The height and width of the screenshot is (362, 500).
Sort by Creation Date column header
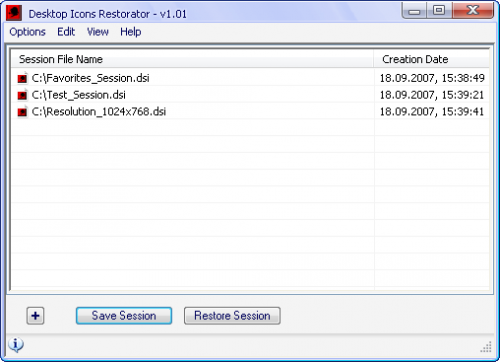tap(431, 59)
